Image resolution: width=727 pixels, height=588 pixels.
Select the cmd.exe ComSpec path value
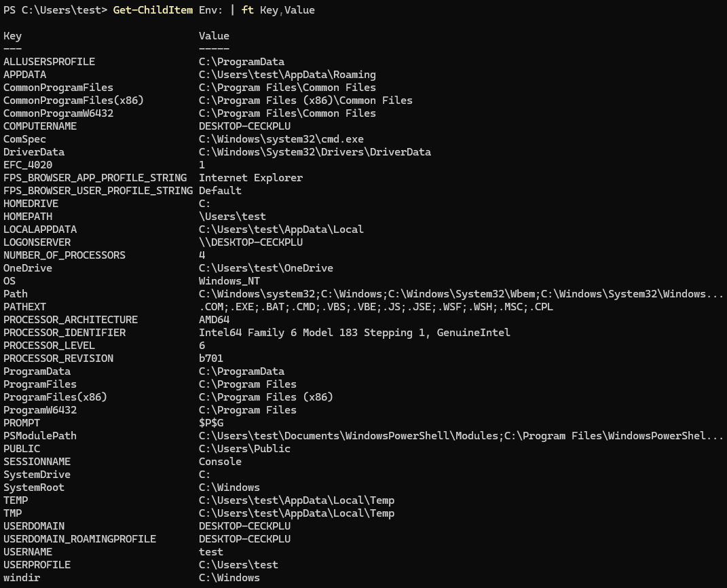(281, 139)
